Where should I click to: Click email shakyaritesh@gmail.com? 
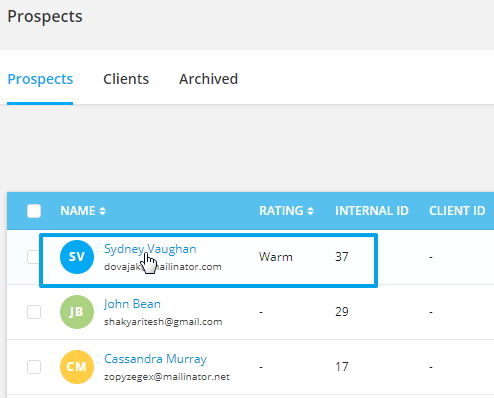(163, 322)
